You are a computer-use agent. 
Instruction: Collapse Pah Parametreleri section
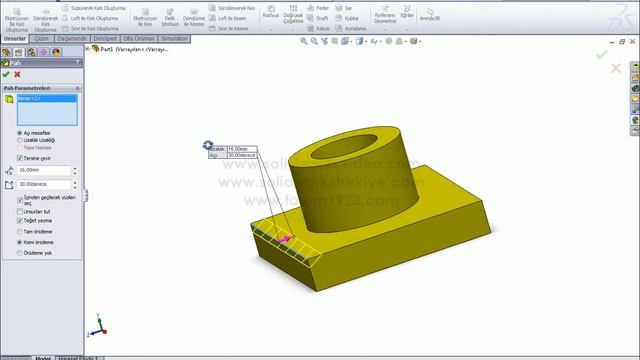[78, 88]
